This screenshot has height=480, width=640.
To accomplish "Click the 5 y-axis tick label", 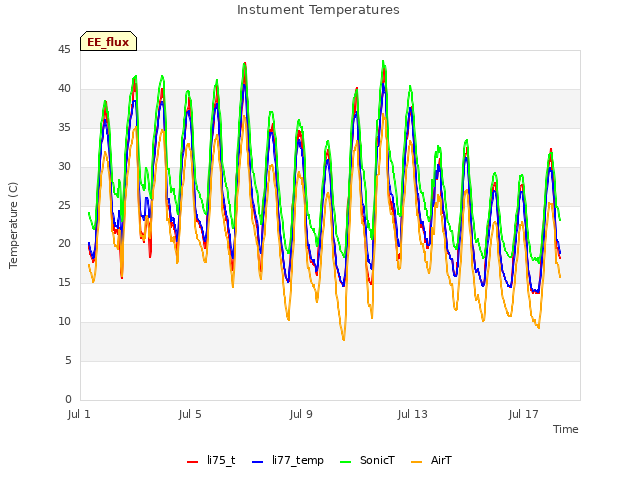I will 68,360.
